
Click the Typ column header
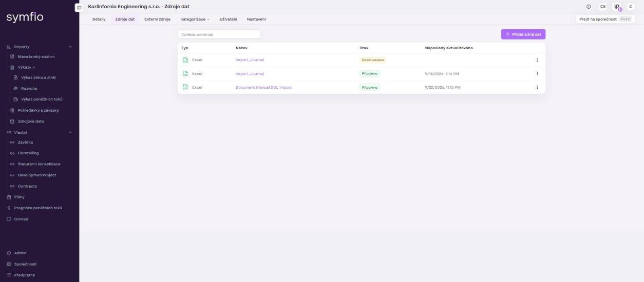[x=185, y=48]
